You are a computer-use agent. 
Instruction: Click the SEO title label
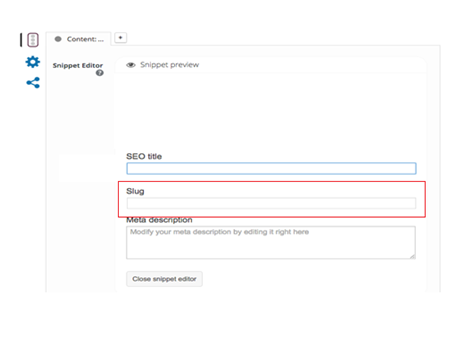click(144, 156)
